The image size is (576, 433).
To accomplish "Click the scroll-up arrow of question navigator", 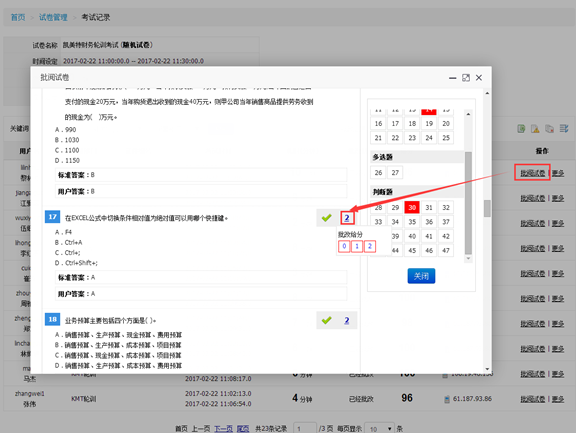I will point(468,114).
